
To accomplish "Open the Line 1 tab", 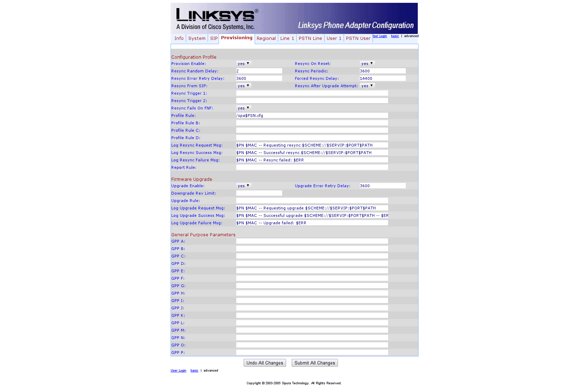I will 287,38.
